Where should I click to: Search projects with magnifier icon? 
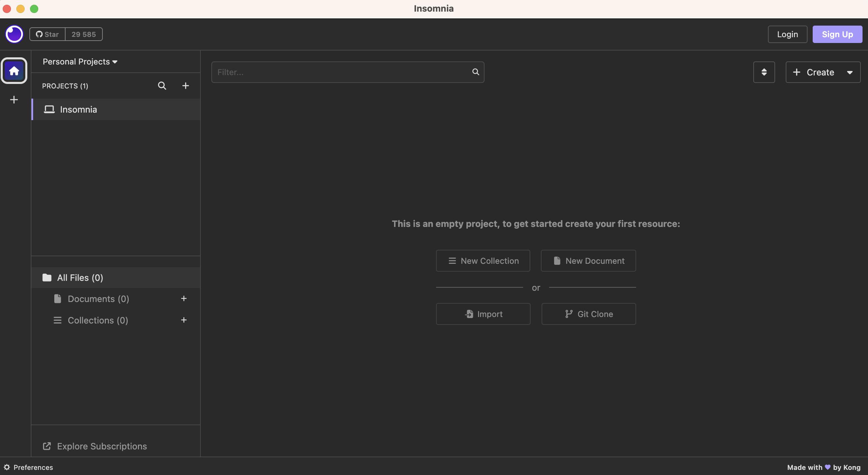pos(162,86)
